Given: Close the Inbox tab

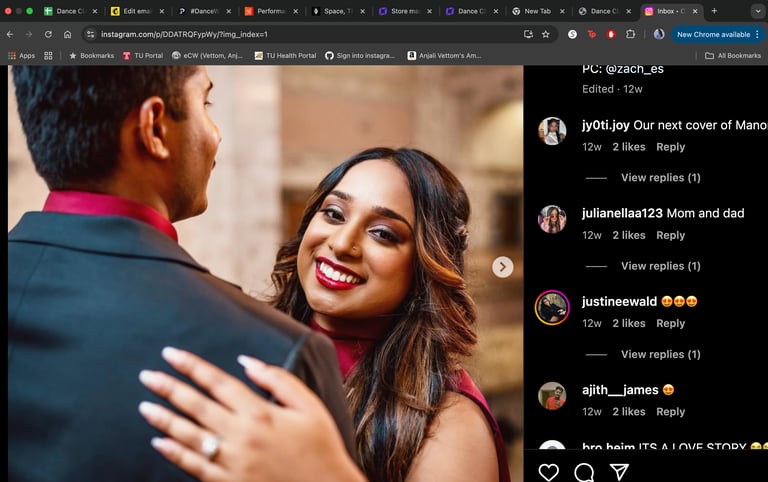Looking at the screenshot, I should point(695,11).
